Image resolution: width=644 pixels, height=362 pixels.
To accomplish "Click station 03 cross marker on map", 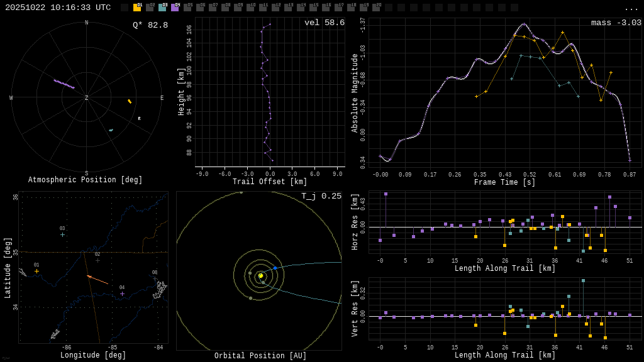I will click(x=62, y=234).
